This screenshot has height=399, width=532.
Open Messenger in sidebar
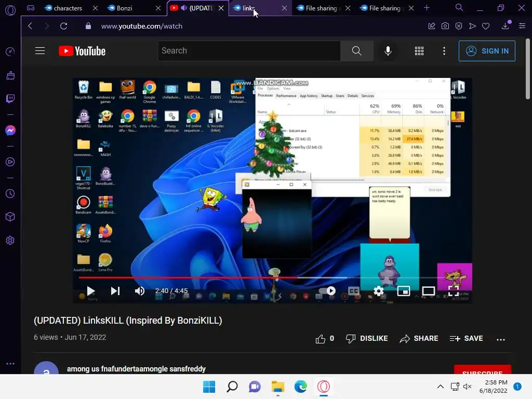point(10,130)
